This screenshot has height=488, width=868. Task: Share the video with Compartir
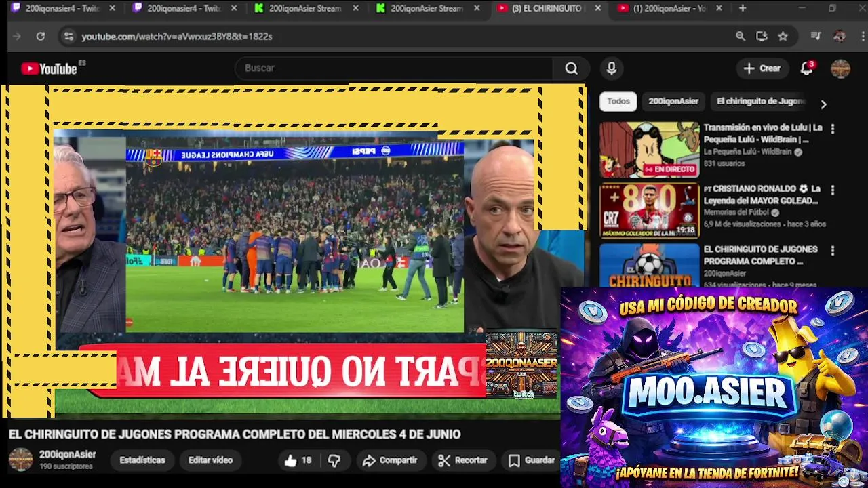click(389, 460)
